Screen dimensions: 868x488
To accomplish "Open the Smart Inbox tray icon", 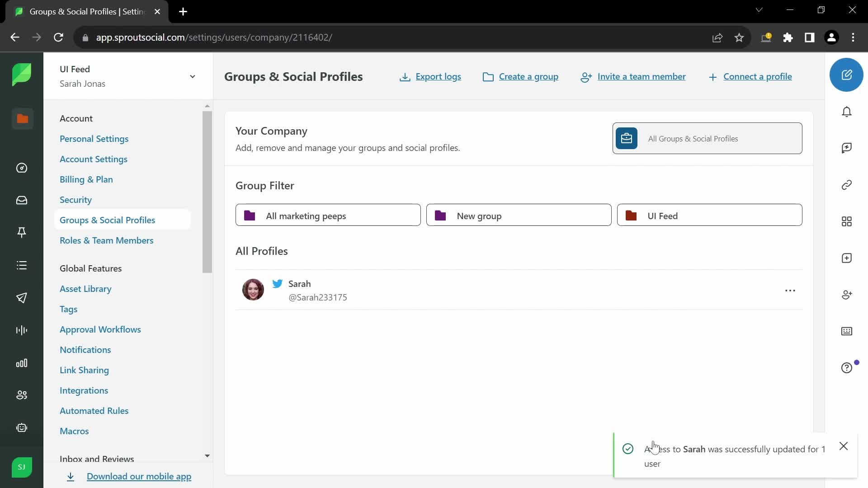I will click(x=22, y=200).
